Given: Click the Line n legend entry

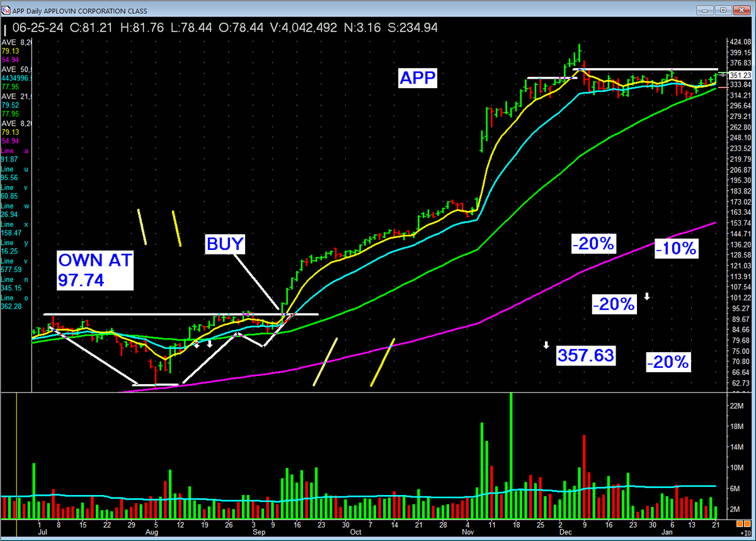Looking at the screenshot, I should coord(14,279).
